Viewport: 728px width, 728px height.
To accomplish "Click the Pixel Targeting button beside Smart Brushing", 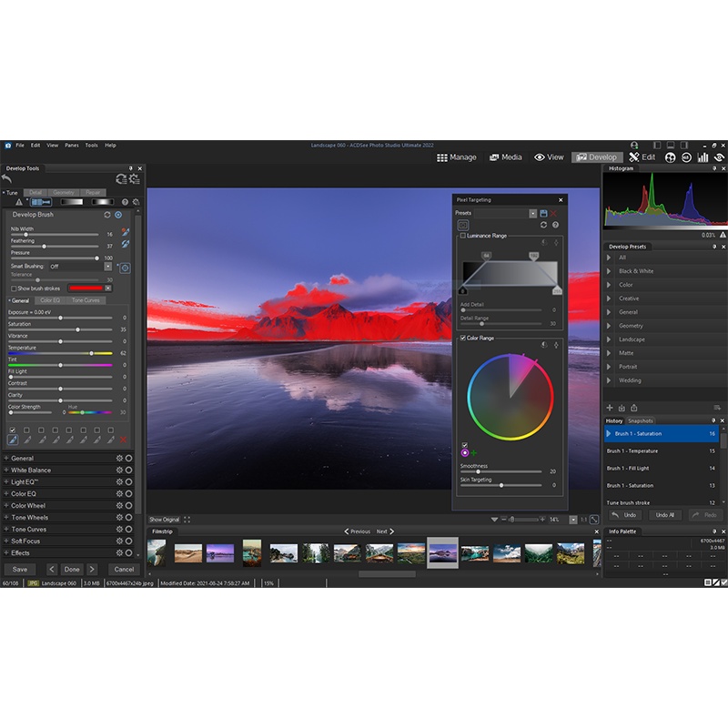I will pos(125,268).
